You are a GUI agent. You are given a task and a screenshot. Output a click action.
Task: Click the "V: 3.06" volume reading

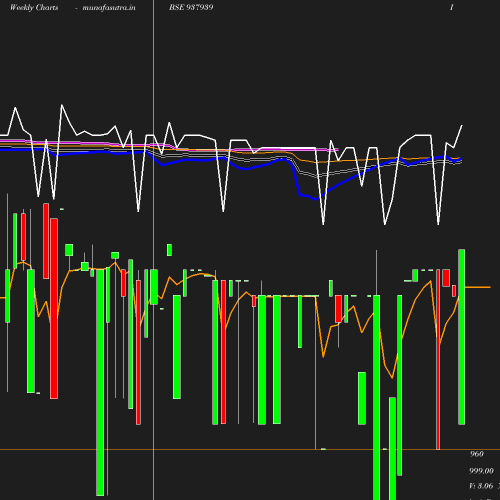pos(481,486)
